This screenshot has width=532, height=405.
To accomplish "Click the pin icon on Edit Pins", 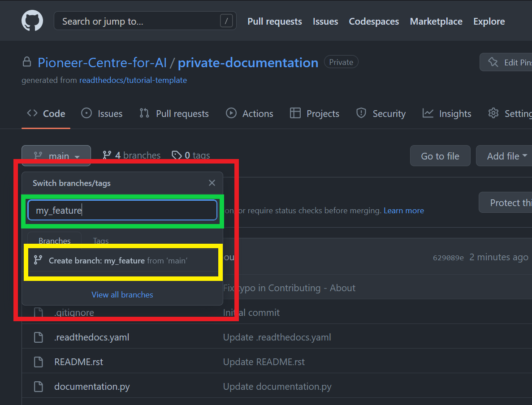I will coord(493,62).
